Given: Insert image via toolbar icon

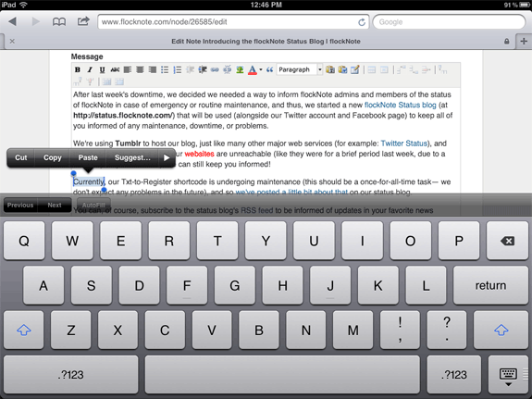Looking at the screenshot, I should tap(240, 69).
